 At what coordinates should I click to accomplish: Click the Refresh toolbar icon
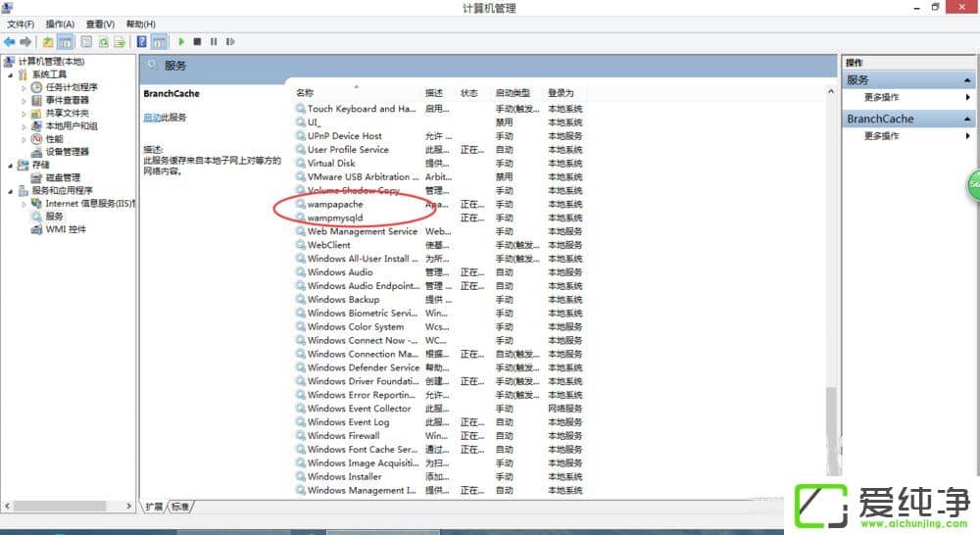pyautogui.click(x=103, y=42)
